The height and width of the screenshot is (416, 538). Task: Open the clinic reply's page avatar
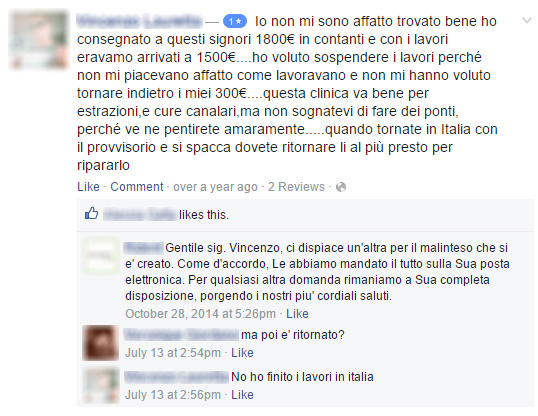(100, 255)
